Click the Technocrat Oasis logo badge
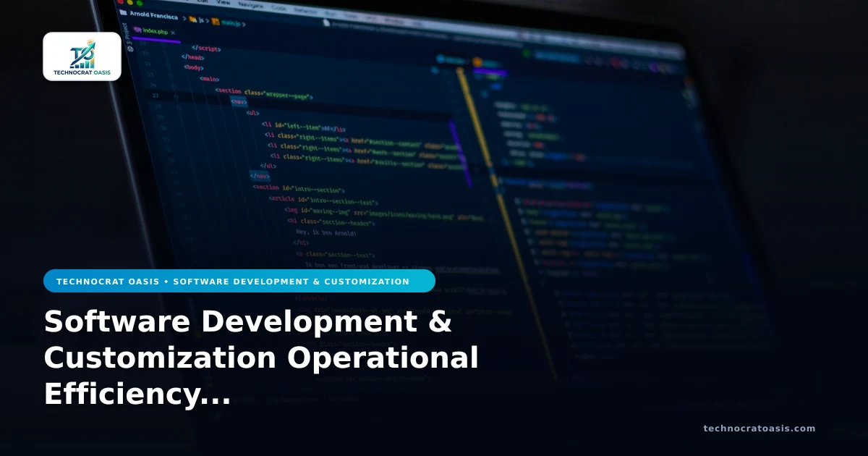 click(82, 56)
